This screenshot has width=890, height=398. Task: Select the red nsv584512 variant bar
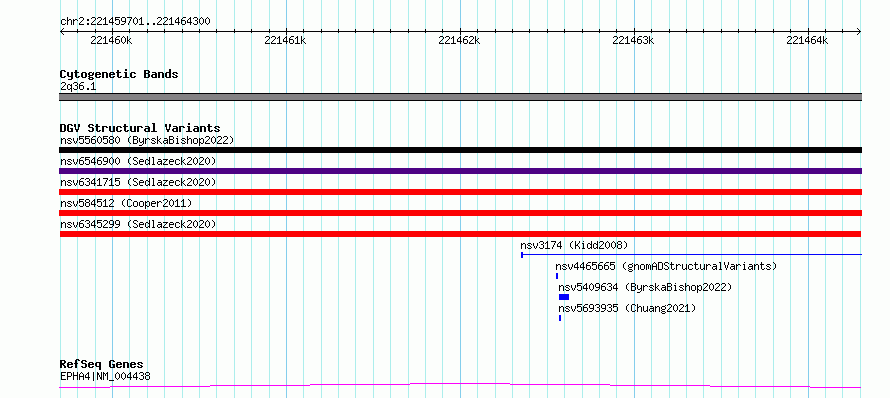click(460, 213)
